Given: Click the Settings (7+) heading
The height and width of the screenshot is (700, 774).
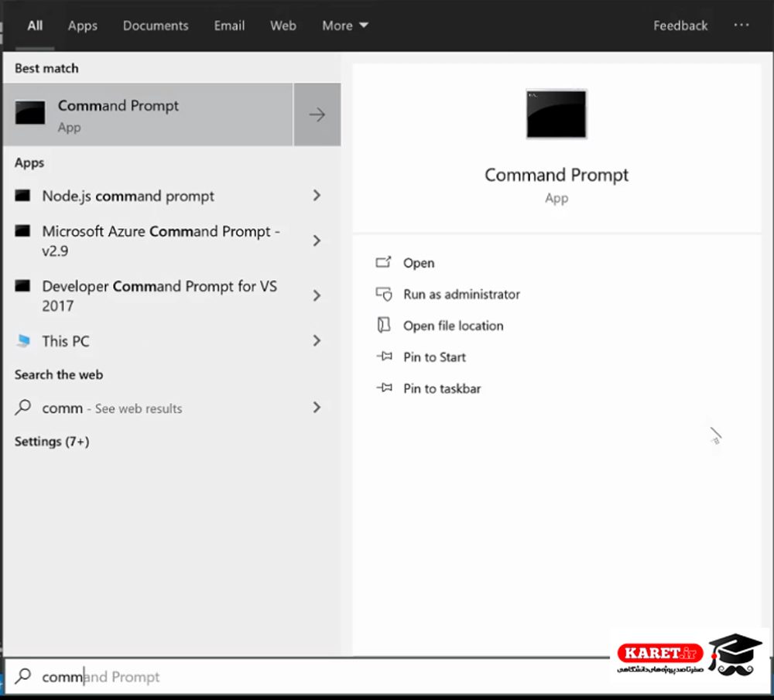Looking at the screenshot, I should [x=52, y=441].
